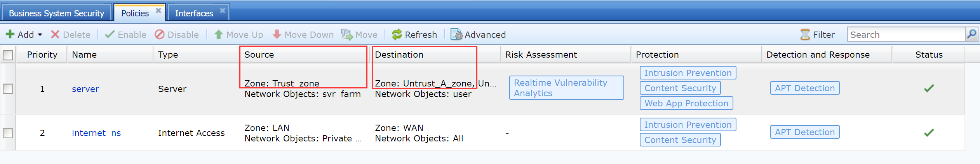The width and height of the screenshot is (980, 164).
Task: Open the Business System Security tab
Action: [x=56, y=13]
